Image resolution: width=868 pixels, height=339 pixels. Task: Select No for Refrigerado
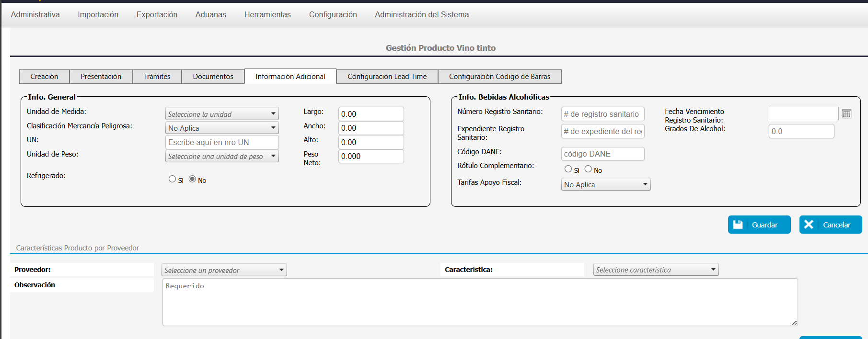192,179
